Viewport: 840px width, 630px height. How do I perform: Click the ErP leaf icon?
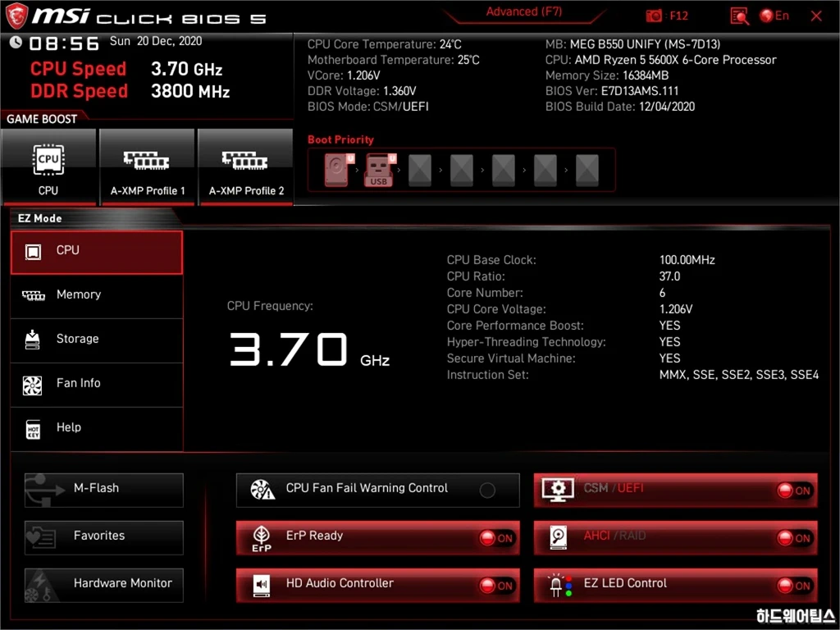point(262,538)
